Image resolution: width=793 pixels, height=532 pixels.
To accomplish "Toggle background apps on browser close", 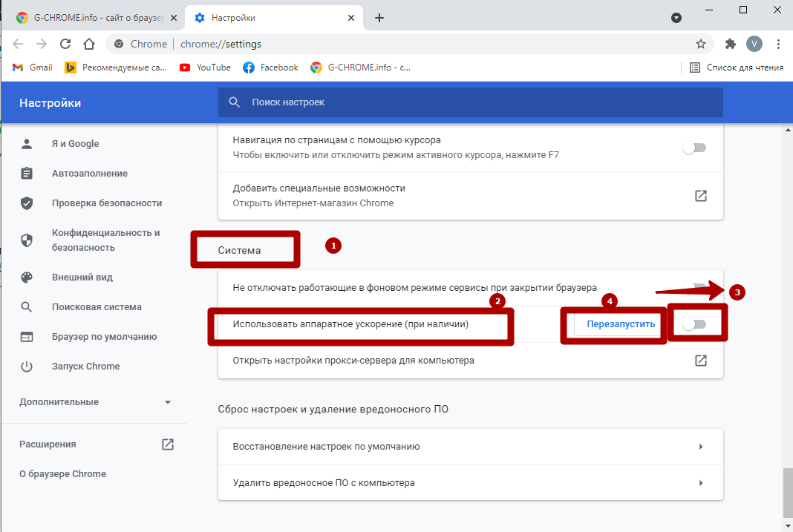I will point(694,287).
